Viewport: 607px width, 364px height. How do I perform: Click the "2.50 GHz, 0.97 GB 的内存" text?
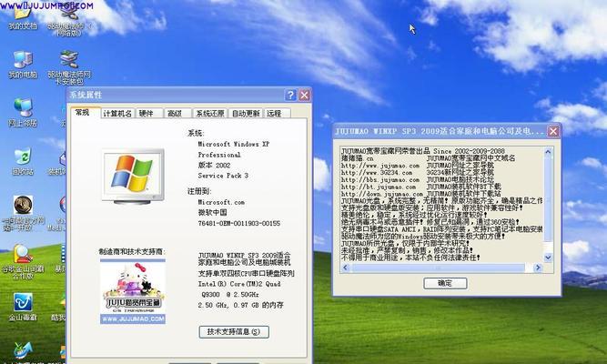(x=241, y=305)
